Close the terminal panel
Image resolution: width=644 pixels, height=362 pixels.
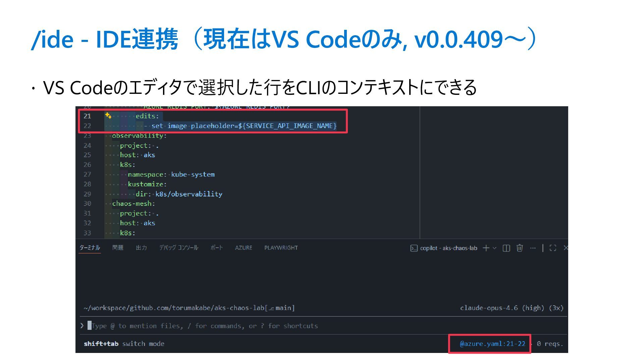point(566,248)
